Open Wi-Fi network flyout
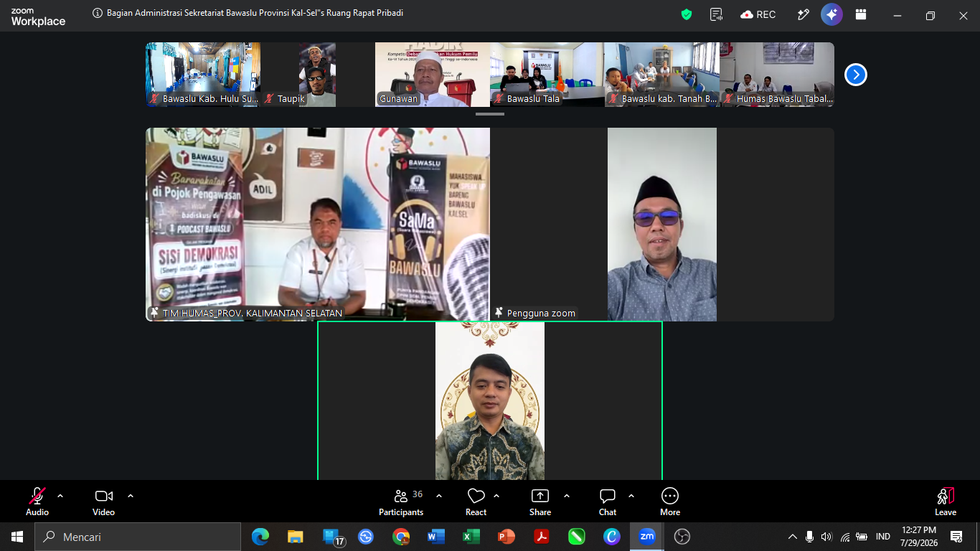The image size is (980, 551). point(845,537)
